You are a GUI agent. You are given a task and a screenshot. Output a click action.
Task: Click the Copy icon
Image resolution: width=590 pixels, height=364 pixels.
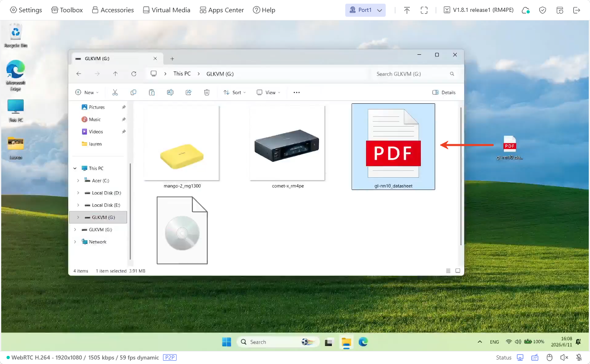pos(133,92)
